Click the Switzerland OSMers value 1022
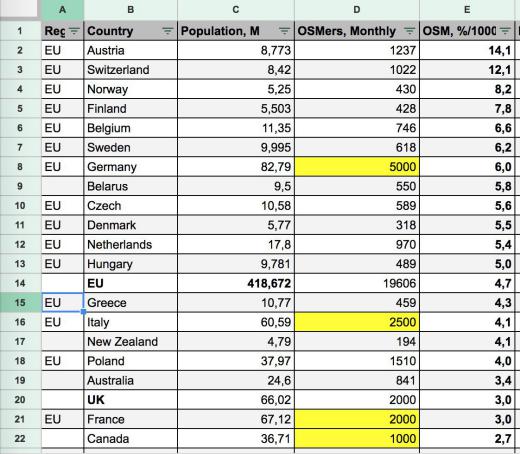The height and width of the screenshot is (454, 520). (x=357, y=70)
